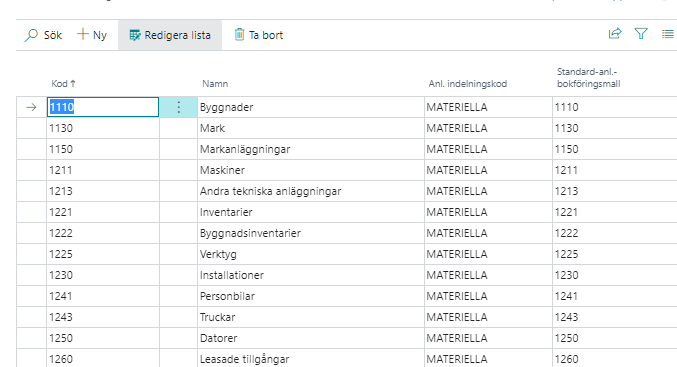Click bokföringsmall value 1130
This screenshot has height=367, width=677.
pyautogui.click(x=566, y=128)
